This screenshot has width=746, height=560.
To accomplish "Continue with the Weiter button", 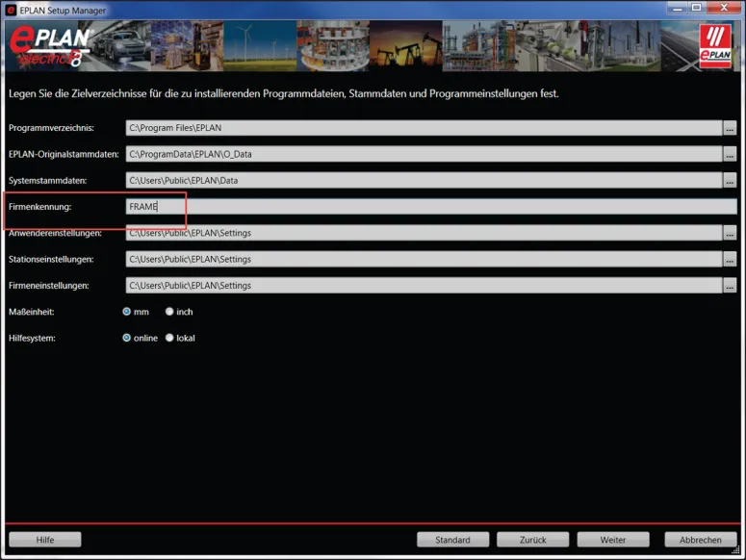I will click(x=613, y=540).
